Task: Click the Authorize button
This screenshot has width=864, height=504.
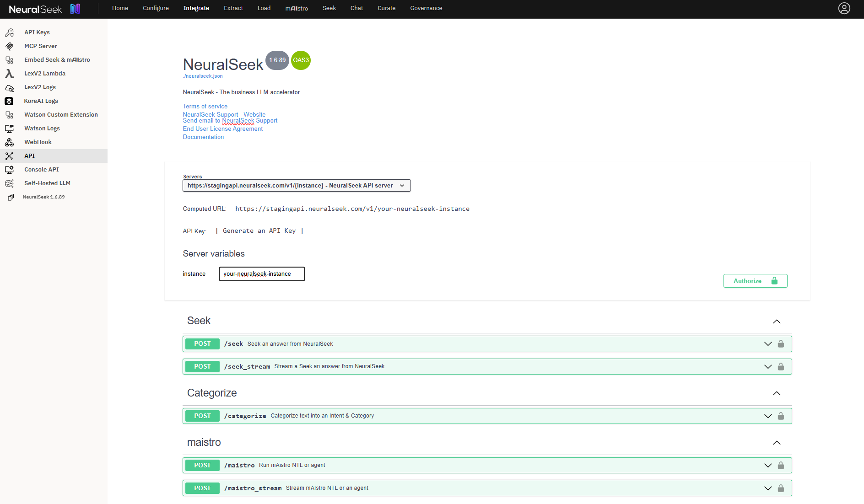Action: pyautogui.click(x=755, y=281)
